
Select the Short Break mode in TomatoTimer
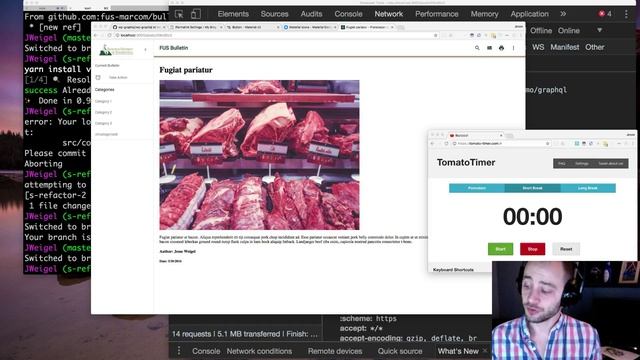tap(532, 188)
